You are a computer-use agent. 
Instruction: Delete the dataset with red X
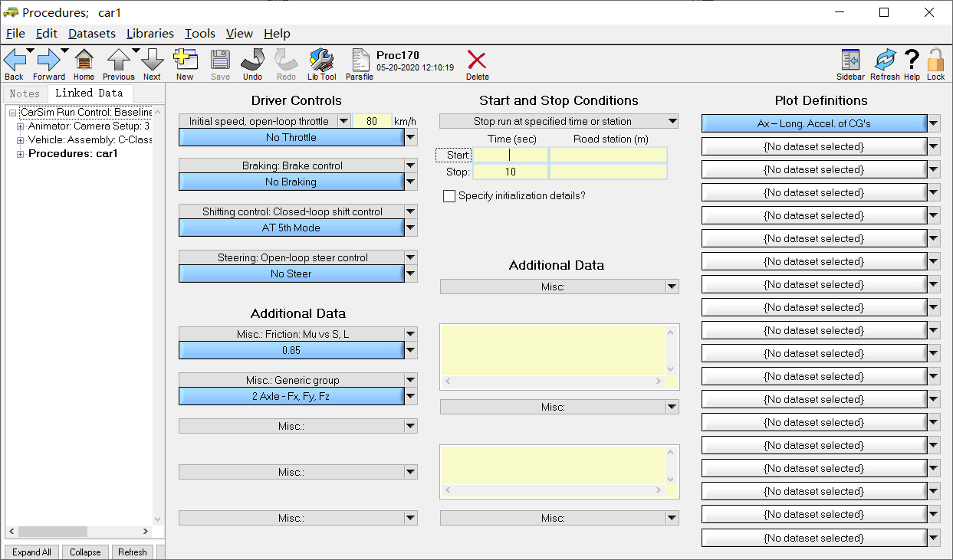(x=477, y=61)
